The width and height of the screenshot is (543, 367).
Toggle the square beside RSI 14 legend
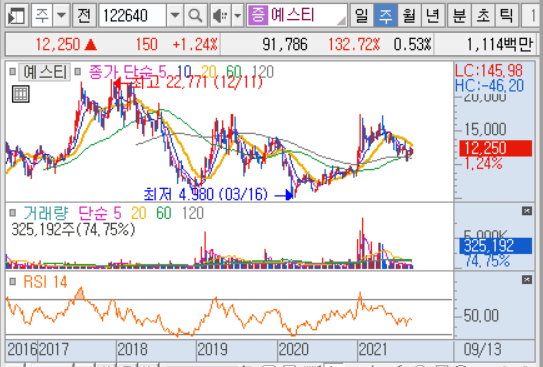pos(12,281)
